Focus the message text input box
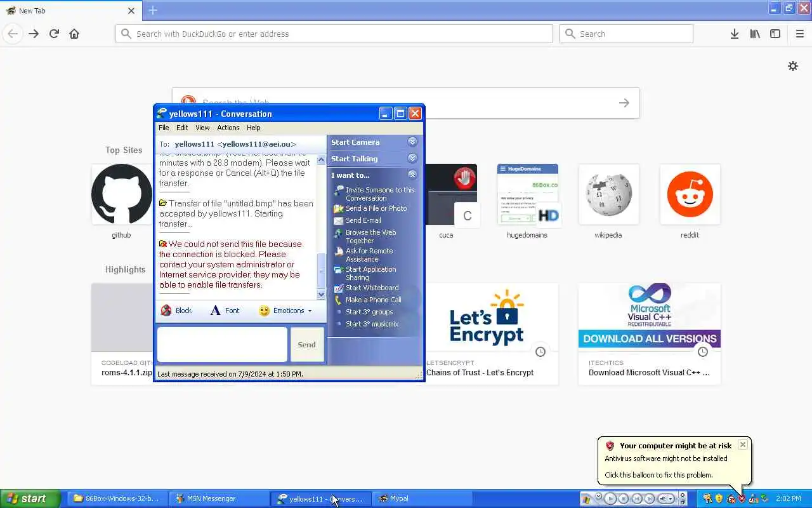This screenshot has width=812, height=508. click(x=222, y=344)
